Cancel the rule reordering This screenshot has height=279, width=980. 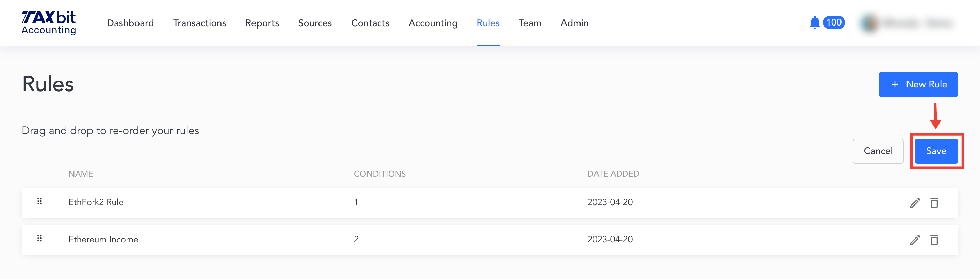[878, 151]
